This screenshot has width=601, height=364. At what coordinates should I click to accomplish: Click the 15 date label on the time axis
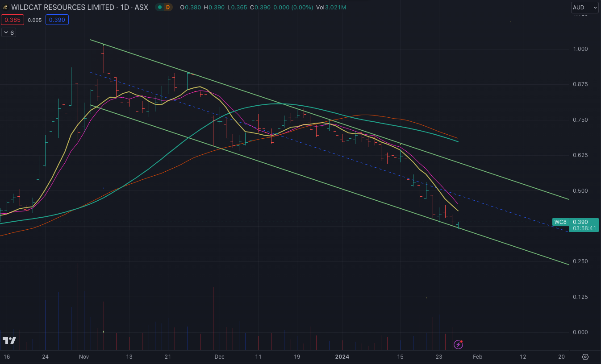(x=400, y=357)
